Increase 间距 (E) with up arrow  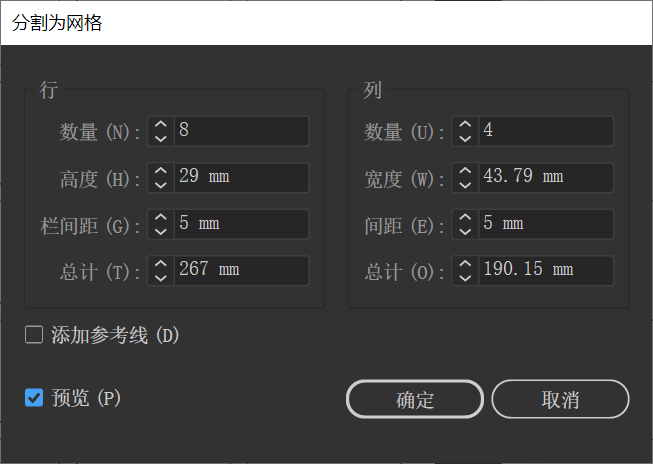[x=464, y=217]
